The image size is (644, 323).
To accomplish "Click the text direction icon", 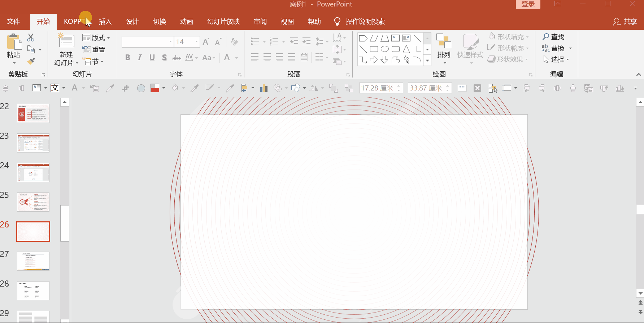I will point(337,37).
